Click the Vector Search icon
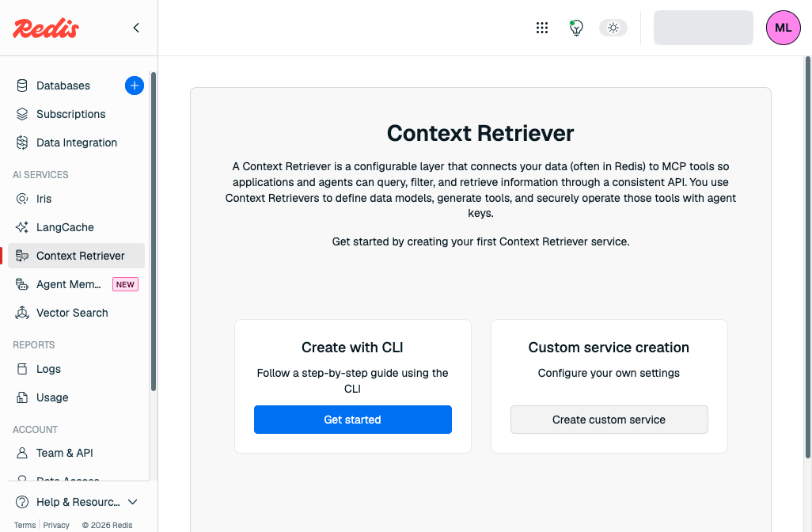Viewport: 812px width, 532px height. click(21, 313)
